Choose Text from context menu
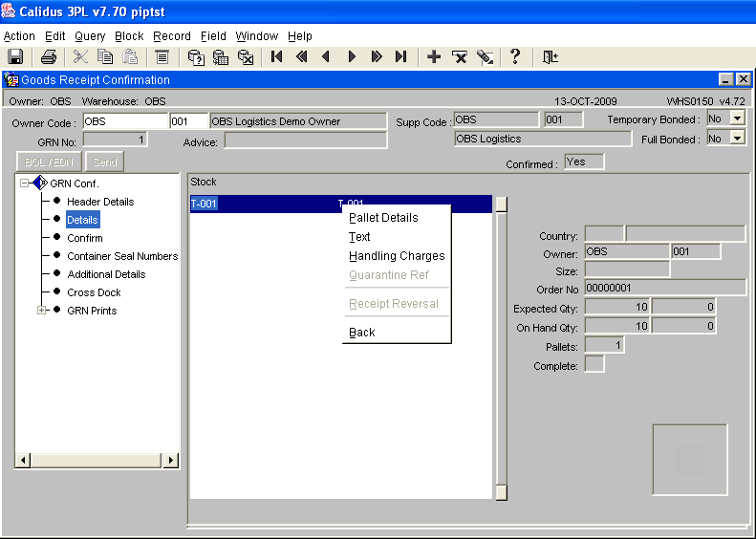This screenshot has width=756, height=539. (x=397, y=237)
